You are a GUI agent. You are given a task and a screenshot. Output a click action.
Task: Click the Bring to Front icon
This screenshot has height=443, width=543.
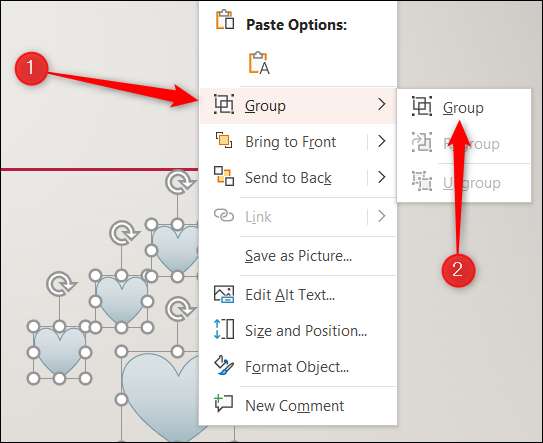[224, 140]
